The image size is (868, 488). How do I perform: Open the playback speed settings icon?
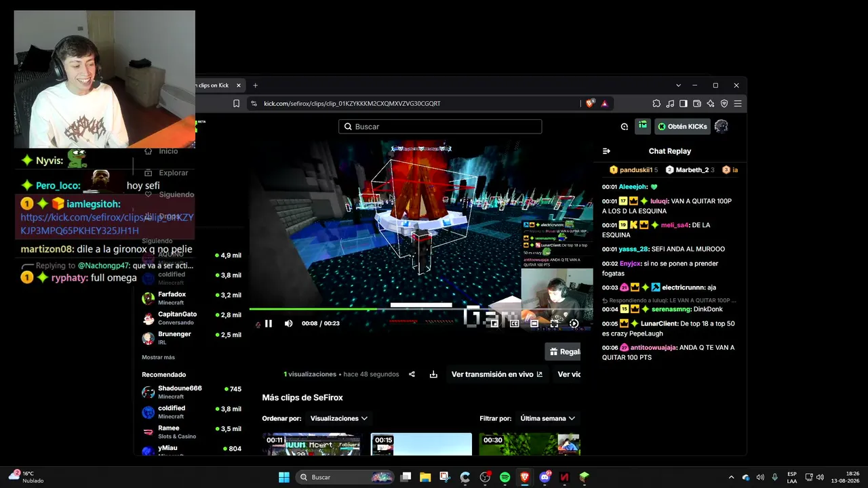pos(574,324)
